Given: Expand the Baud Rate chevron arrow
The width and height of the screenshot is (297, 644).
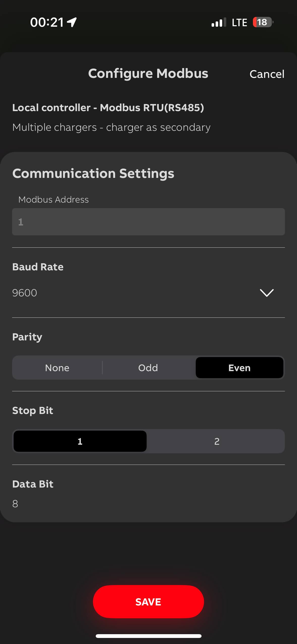Looking at the screenshot, I should click(x=267, y=293).
